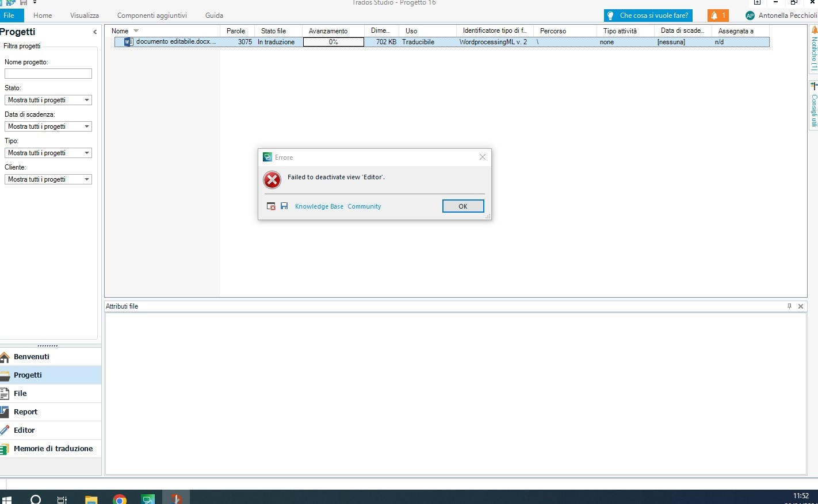Open the File view in navigation pane
The height and width of the screenshot is (504, 818).
click(x=51, y=394)
